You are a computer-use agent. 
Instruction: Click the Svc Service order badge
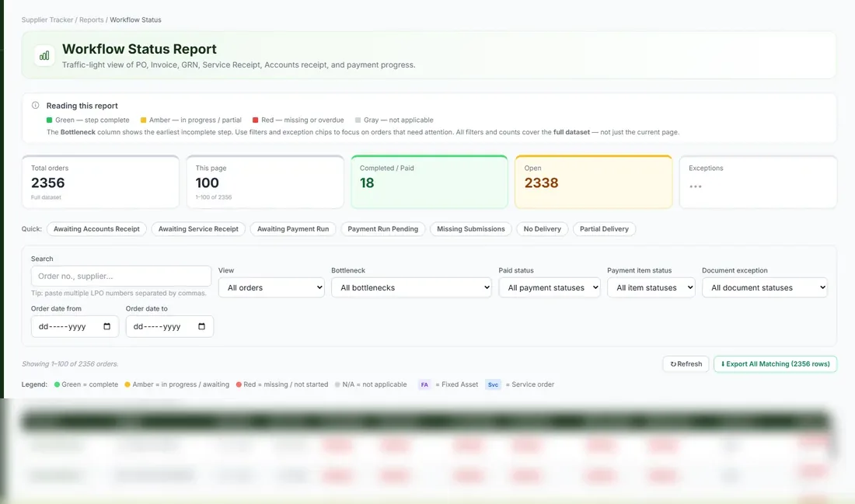[x=493, y=384]
